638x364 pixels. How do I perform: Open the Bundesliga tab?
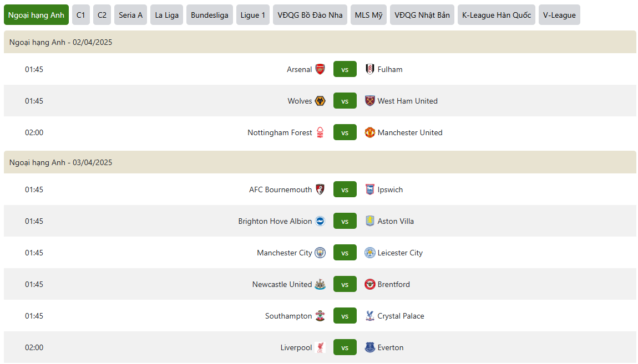(210, 15)
